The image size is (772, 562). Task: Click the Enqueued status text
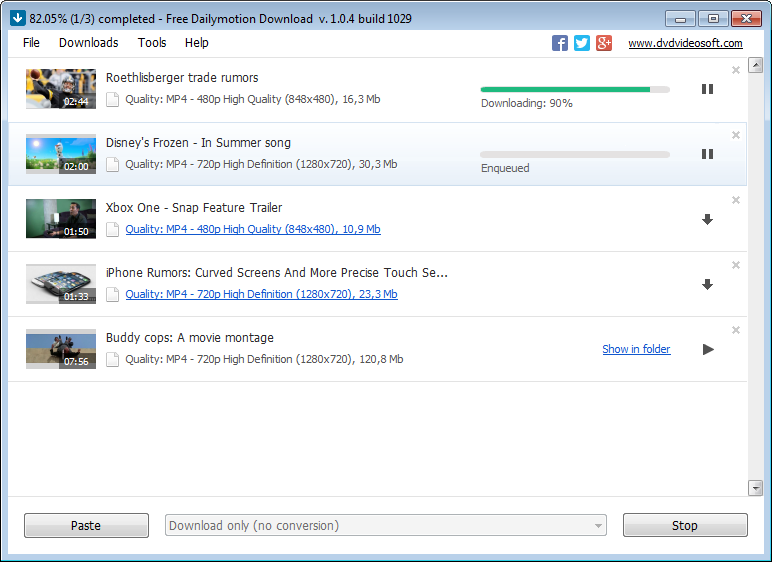tap(505, 168)
